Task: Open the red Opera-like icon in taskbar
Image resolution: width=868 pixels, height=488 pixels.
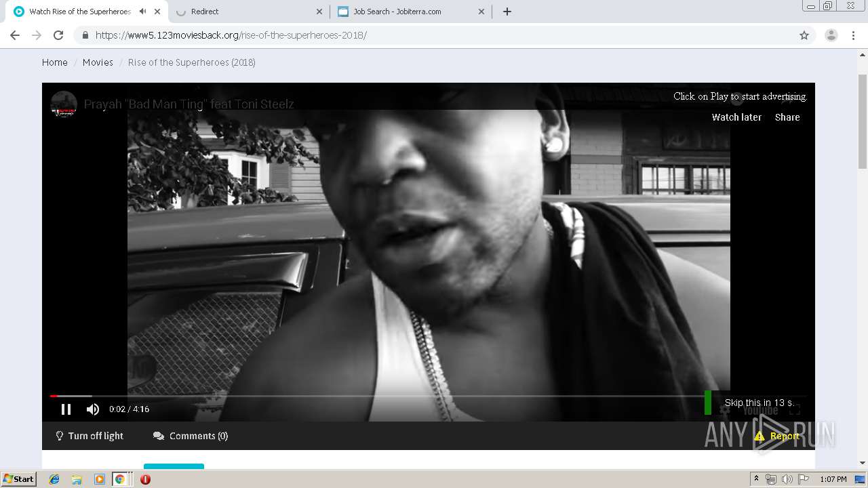Action: [x=145, y=479]
